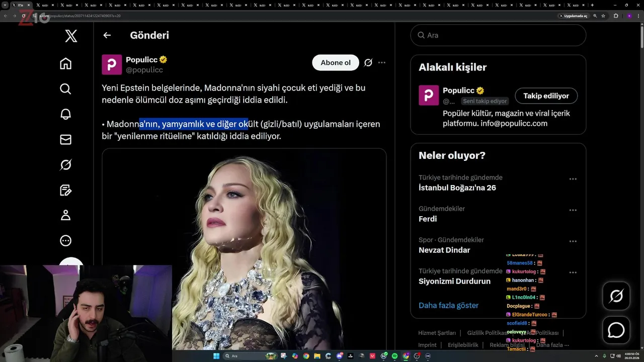Viewport: 644px width, 362px height.
Task: Open the X logo home link
Action: pos(71,36)
